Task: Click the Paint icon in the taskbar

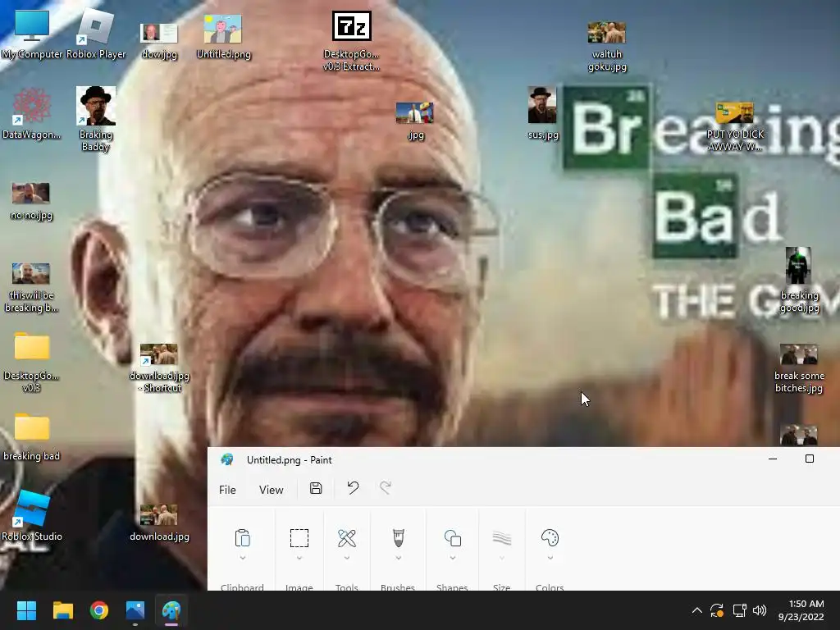Action: pyautogui.click(x=171, y=610)
